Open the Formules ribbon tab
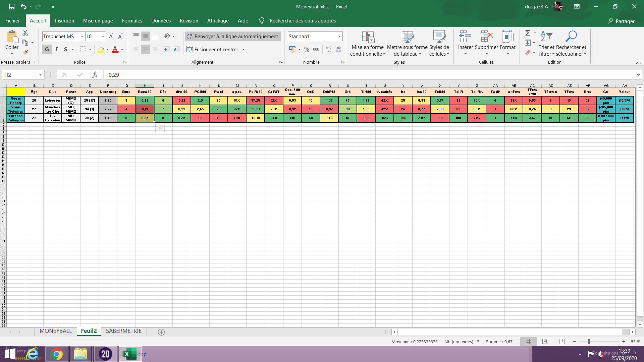Image resolution: width=644 pixels, height=362 pixels. click(x=132, y=21)
